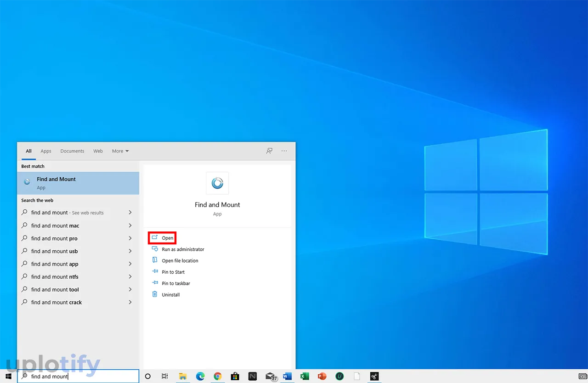Image resolution: width=588 pixels, height=383 pixels.
Task: Open the notification action center icon
Action: click(582, 376)
